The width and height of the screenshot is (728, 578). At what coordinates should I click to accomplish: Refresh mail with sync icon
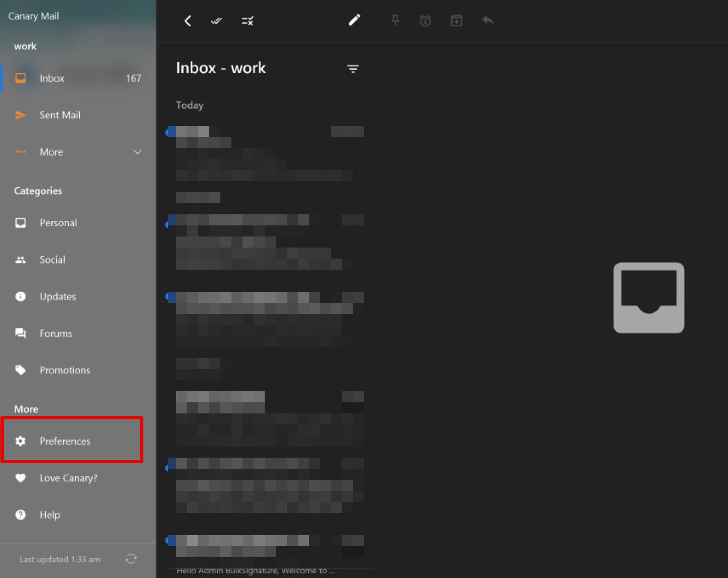point(131,559)
